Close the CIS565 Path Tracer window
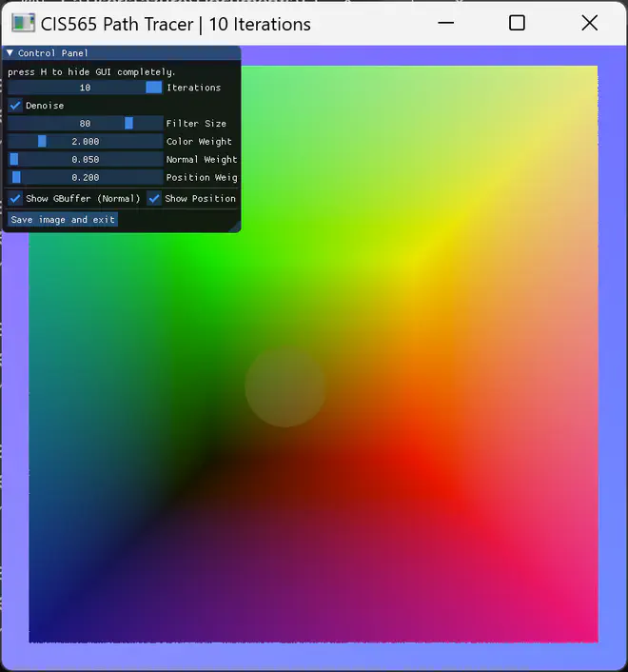This screenshot has height=672, width=628. tap(589, 24)
